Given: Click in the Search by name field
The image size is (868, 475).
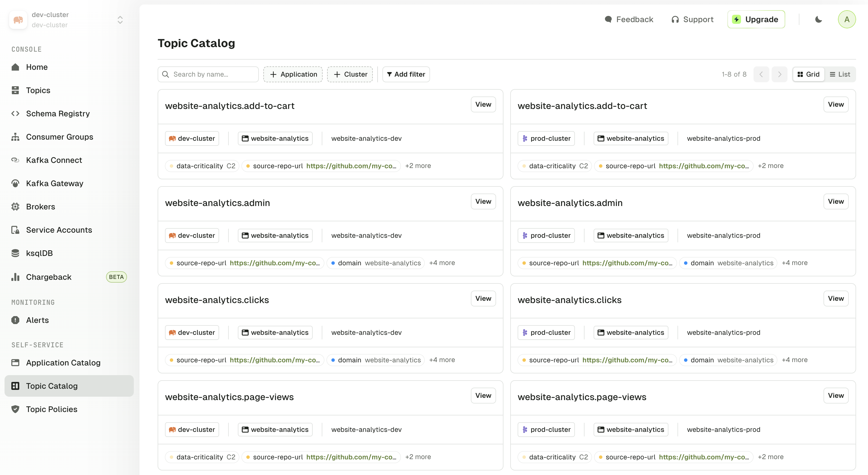Looking at the screenshot, I should [208, 74].
